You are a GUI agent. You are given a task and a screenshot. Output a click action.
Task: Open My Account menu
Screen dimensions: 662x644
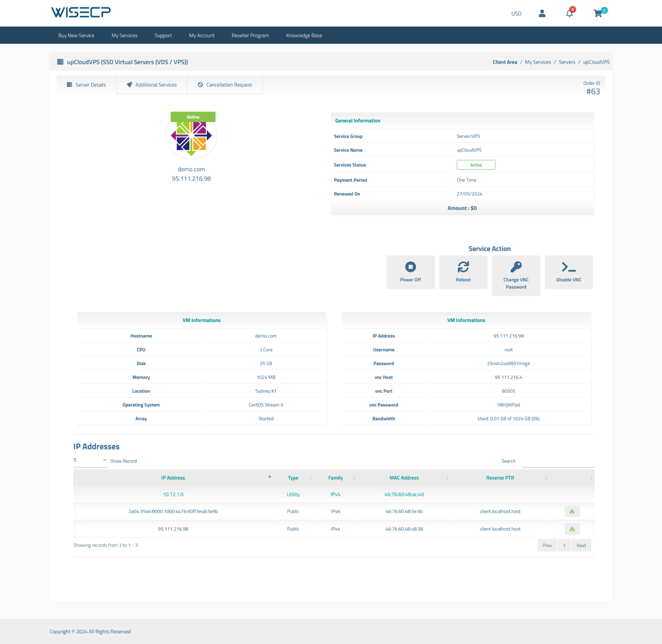(x=201, y=36)
